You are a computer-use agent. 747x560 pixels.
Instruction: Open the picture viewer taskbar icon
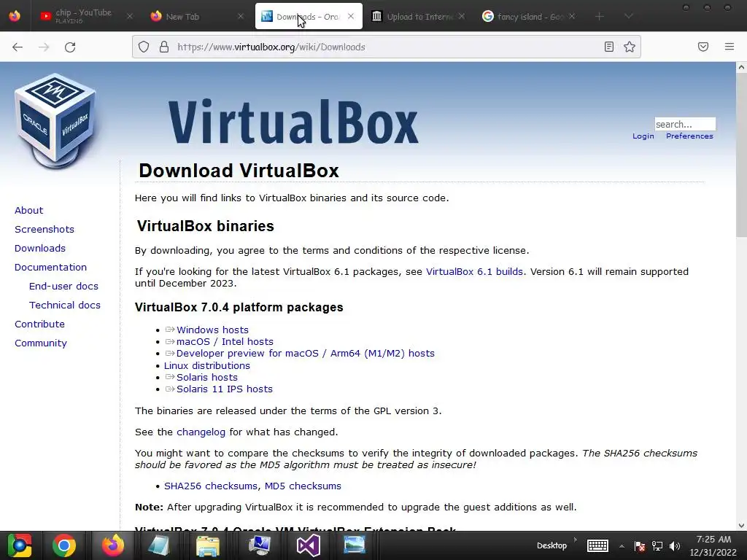[355, 545]
